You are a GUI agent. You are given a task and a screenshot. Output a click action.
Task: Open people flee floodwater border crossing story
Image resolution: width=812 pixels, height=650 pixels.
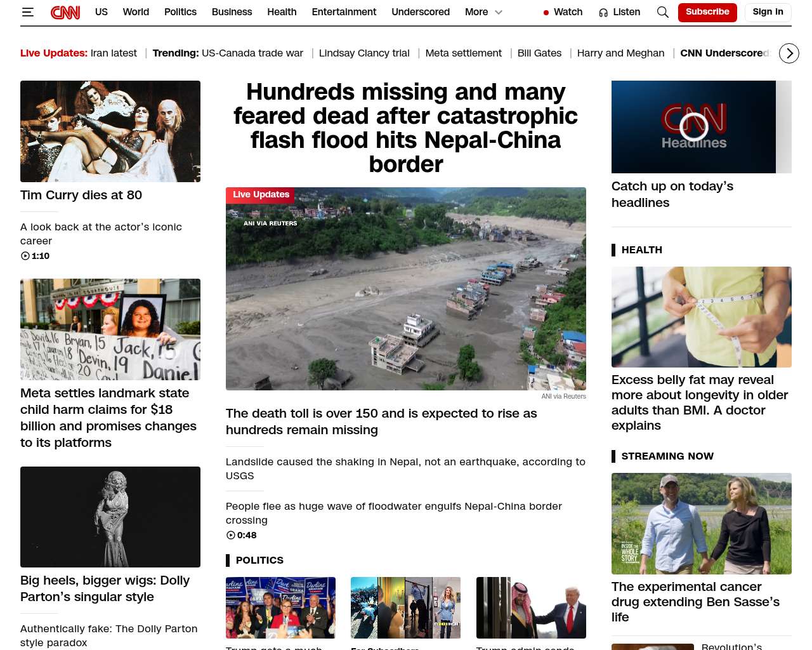[x=394, y=513]
